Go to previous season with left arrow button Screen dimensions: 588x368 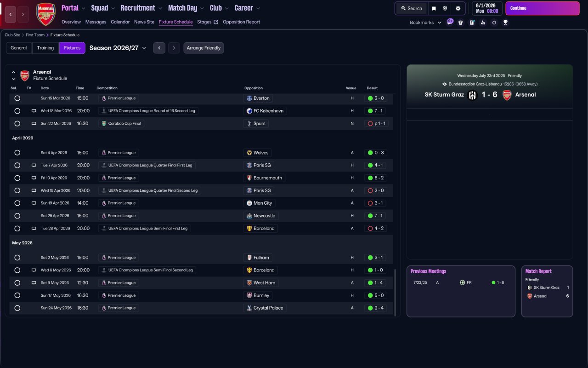tap(159, 48)
